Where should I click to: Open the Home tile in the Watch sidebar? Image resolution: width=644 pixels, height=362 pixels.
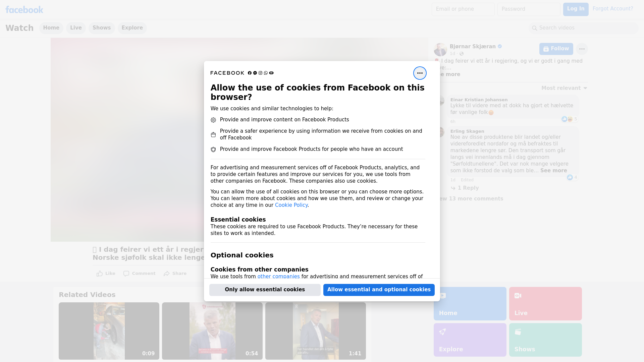(470, 304)
